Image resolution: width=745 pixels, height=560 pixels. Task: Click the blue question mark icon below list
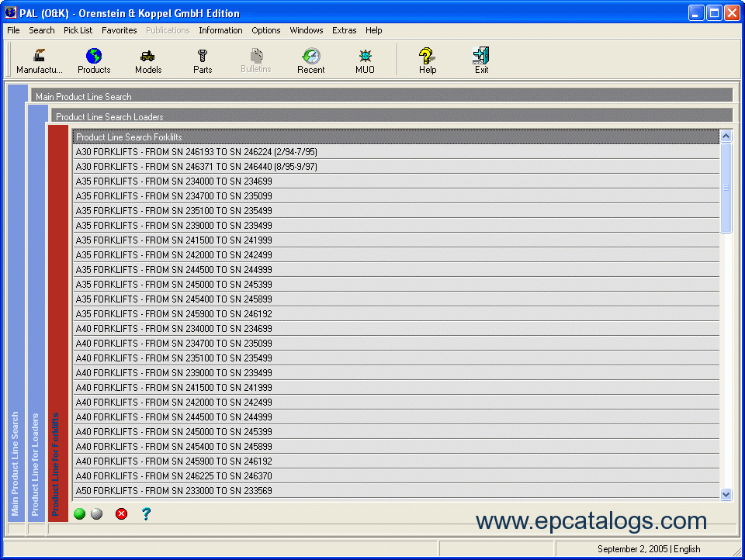(147, 513)
